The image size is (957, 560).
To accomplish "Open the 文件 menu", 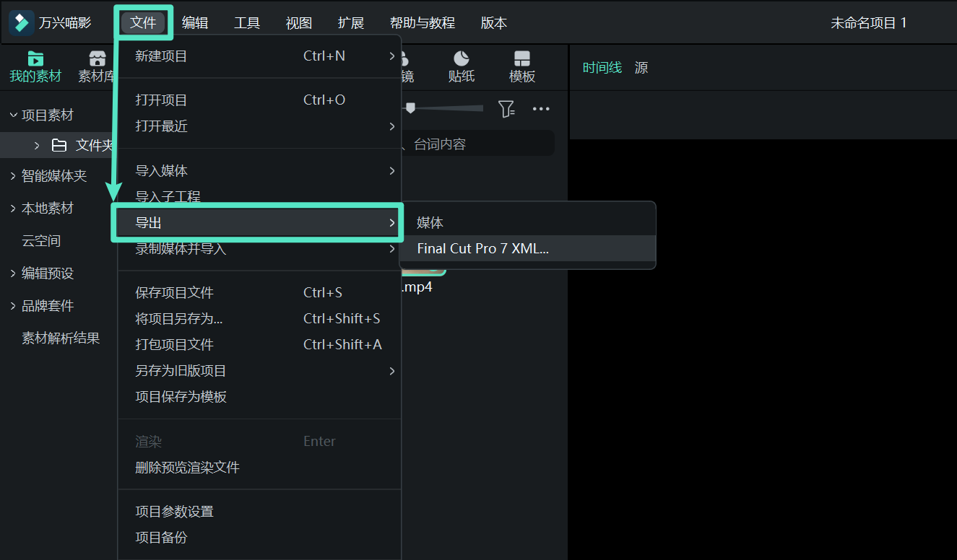I will [143, 22].
